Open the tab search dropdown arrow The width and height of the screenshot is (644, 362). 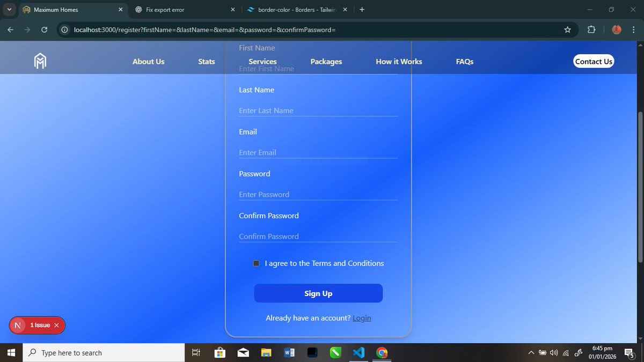pos(9,10)
